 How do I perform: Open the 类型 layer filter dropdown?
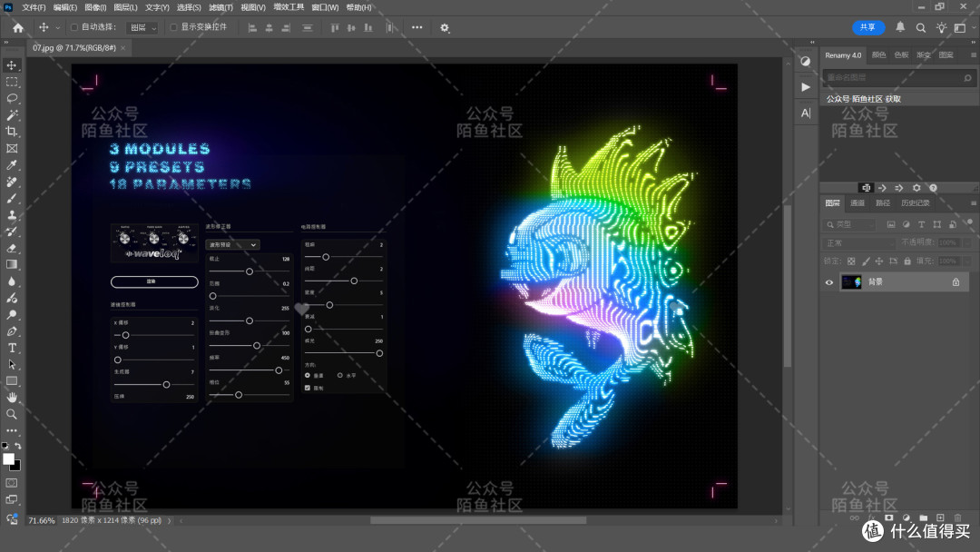pos(850,224)
